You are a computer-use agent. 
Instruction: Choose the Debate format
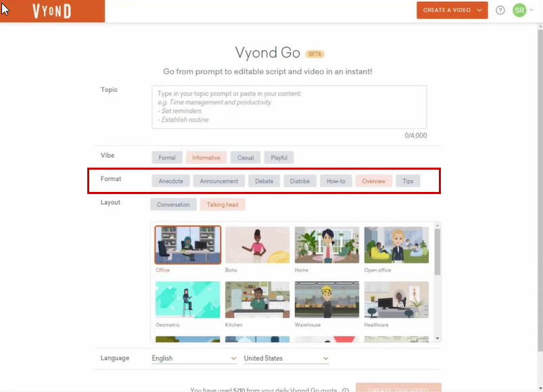(264, 181)
